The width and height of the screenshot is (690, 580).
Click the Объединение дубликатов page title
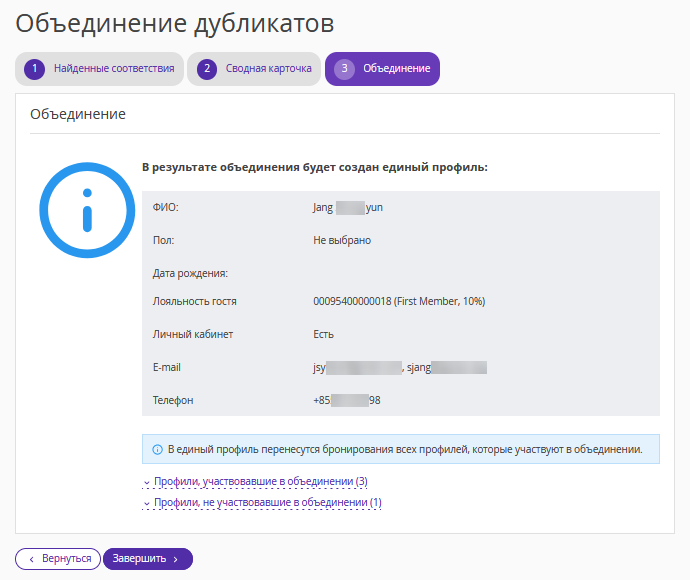coord(175,23)
